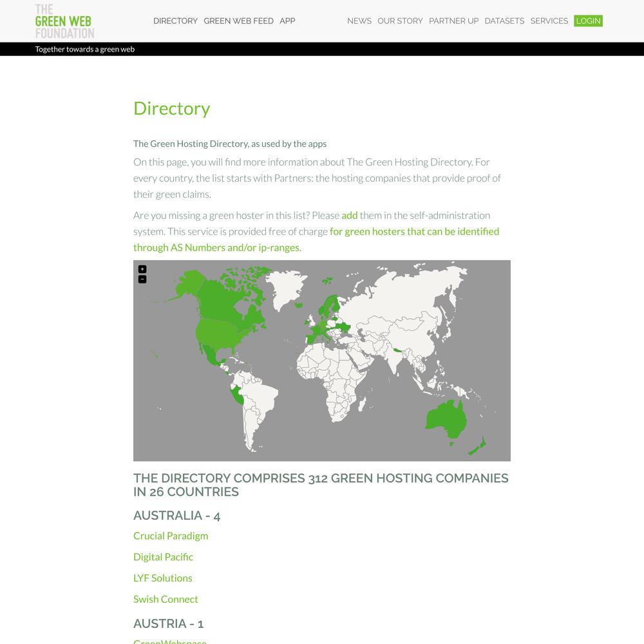The height and width of the screenshot is (644, 644).
Task: Open Digital Pacific hosting link
Action: 163,557
